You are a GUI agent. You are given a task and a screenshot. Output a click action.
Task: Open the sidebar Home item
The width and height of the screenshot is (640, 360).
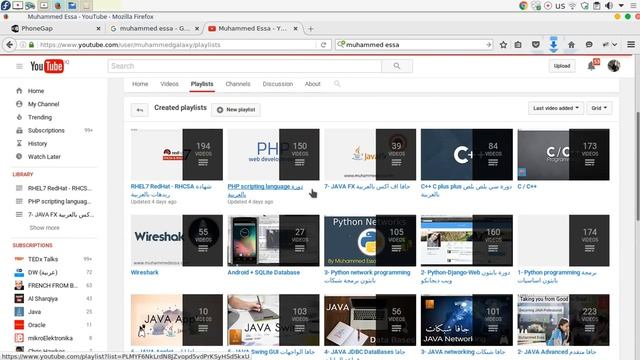pyautogui.click(x=36, y=91)
